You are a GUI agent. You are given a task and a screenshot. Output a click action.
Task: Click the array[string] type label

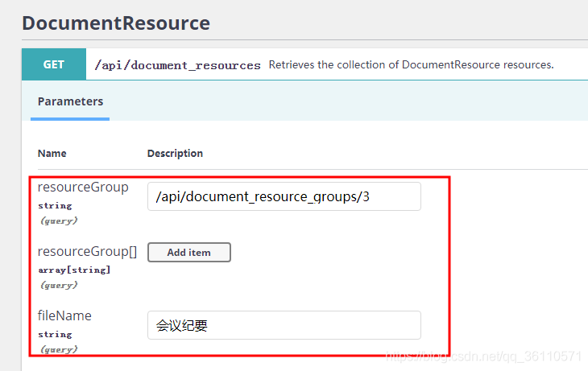click(74, 270)
